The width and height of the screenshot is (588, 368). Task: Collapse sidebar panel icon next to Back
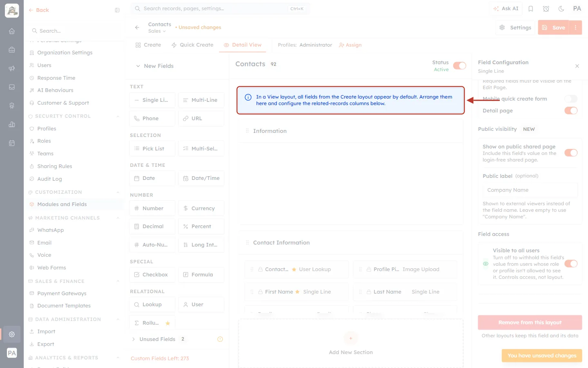point(117,10)
